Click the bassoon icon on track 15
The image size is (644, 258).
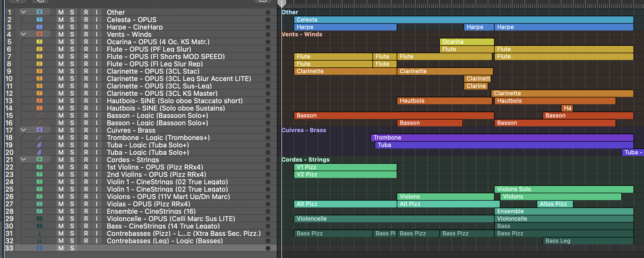[x=39, y=115]
